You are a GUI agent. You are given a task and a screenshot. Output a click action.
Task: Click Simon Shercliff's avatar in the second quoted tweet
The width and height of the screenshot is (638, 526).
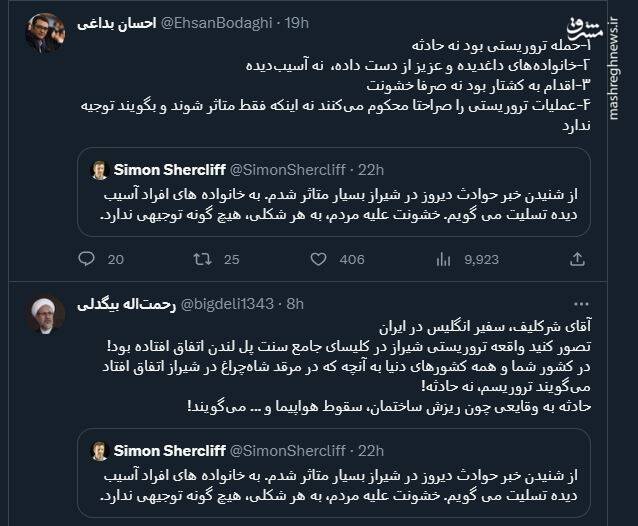100,452
